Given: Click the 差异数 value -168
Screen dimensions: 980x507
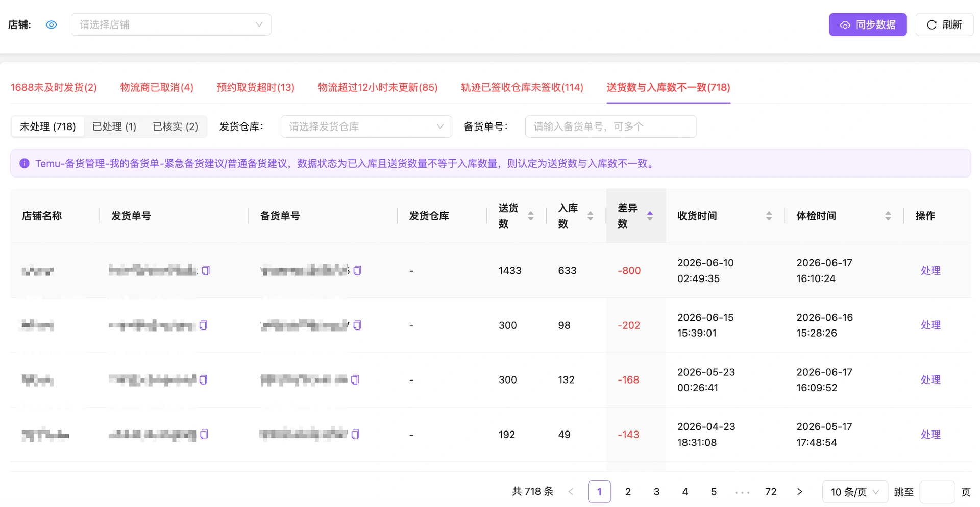Looking at the screenshot, I should (x=628, y=379).
